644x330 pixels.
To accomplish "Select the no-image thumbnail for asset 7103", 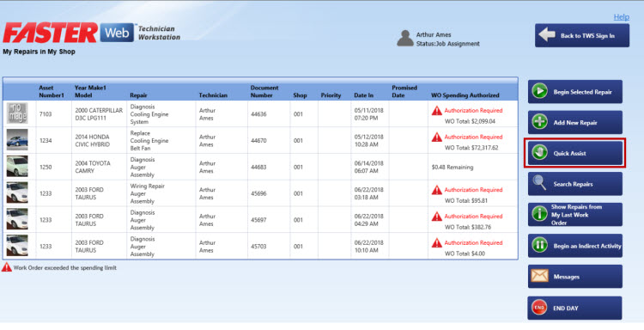I will [17, 113].
